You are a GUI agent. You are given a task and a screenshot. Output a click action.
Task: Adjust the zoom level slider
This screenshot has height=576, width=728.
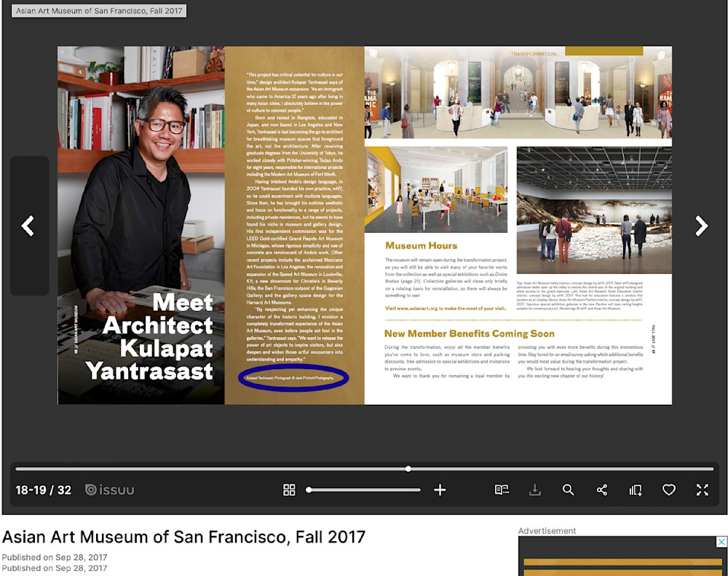click(x=364, y=490)
